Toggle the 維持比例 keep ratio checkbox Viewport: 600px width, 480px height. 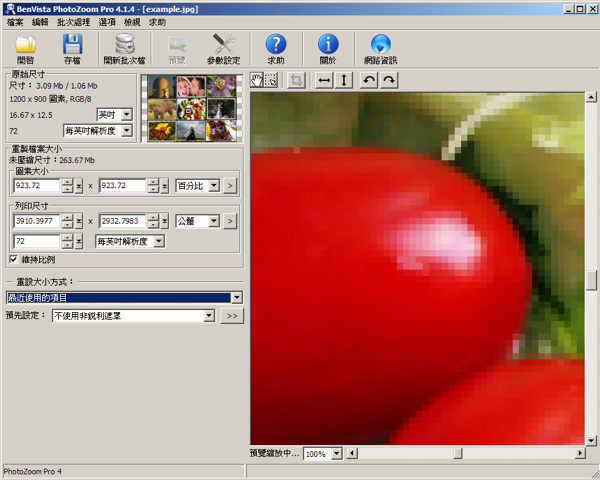(x=13, y=260)
